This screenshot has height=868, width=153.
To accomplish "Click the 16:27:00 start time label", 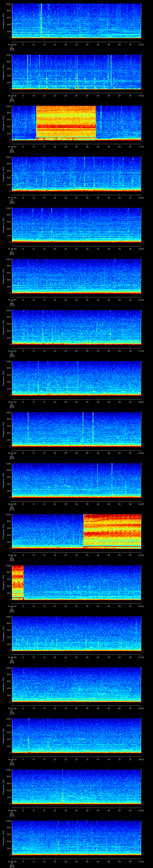I will coord(12,708).
